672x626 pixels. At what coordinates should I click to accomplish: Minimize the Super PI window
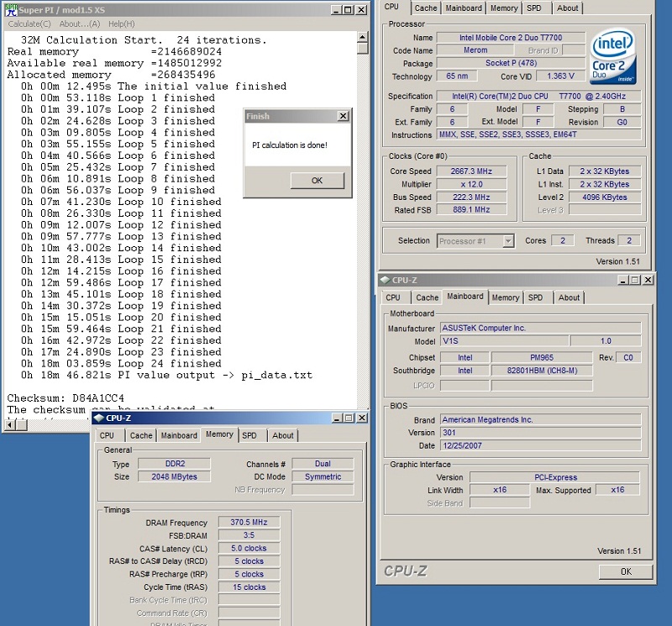tap(337, 10)
